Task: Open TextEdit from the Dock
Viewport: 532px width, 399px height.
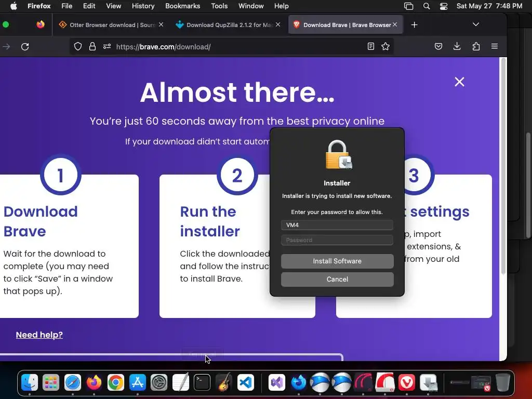Action: tap(180, 383)
